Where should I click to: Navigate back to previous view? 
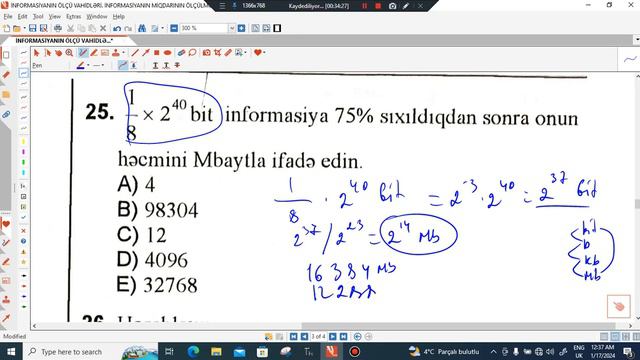click(x=358, y=336)
